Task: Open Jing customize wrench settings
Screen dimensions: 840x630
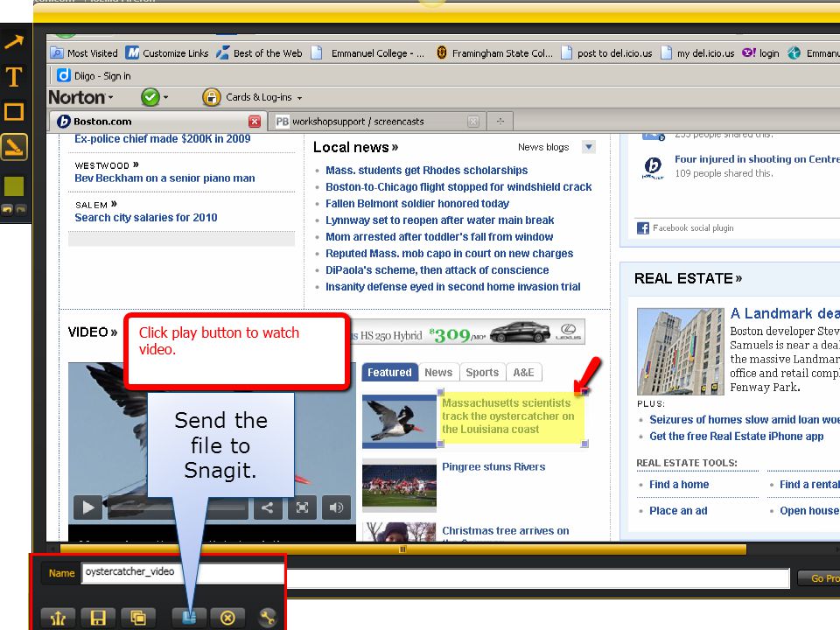Action: pos(266,618)
